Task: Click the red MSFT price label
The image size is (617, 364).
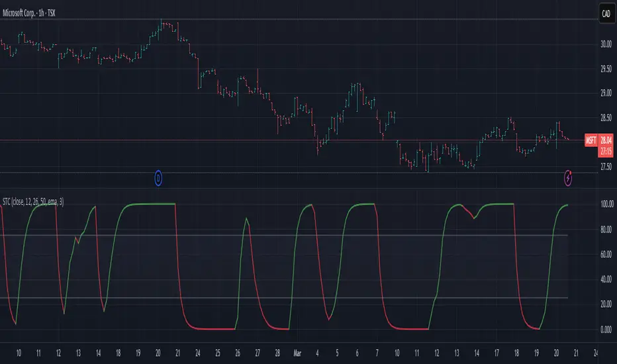Action: coord(591,140)
